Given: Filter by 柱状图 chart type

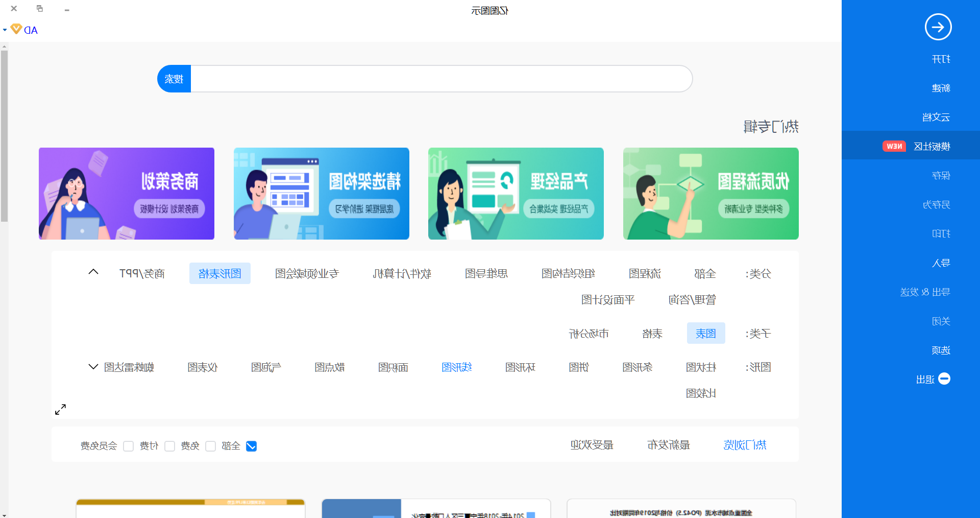Looking at the screenshot, I should coord(701,367).
